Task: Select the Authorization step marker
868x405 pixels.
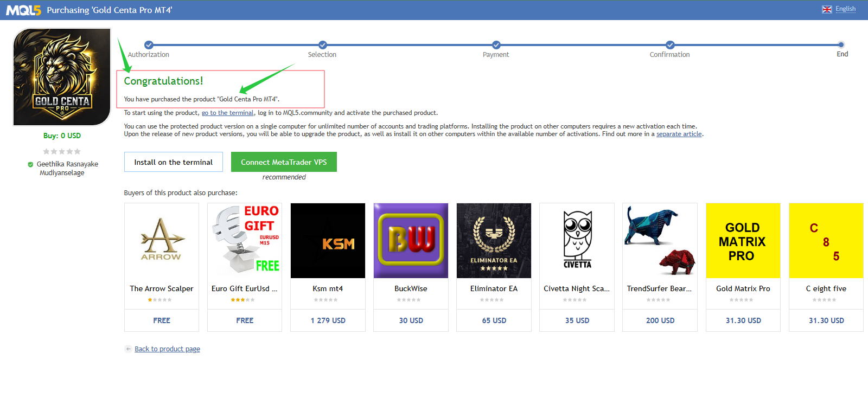Action: coord(149,45)
